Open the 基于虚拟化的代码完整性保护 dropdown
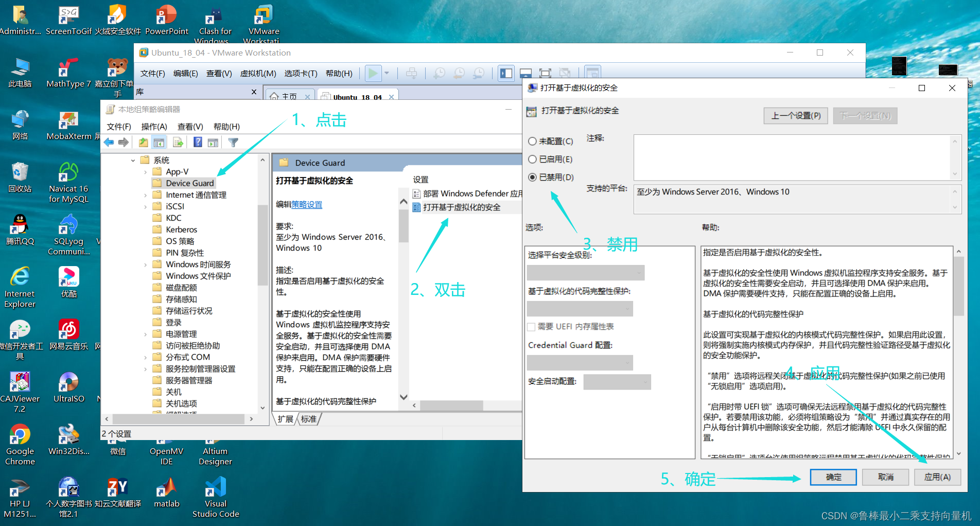The image size is (980, 526). tap(580, 309)
